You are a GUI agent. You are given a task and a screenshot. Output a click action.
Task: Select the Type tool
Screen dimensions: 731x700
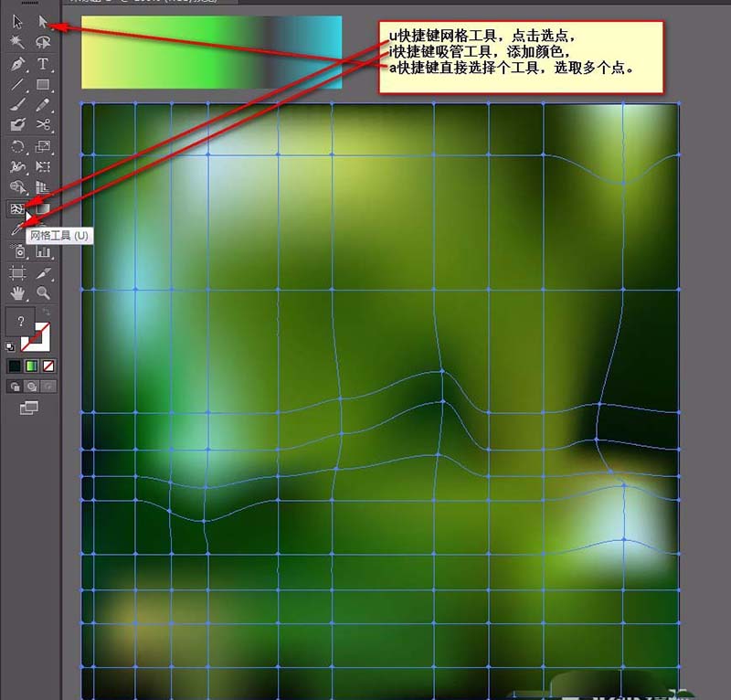pyautogui.click(x=43, y=64)
